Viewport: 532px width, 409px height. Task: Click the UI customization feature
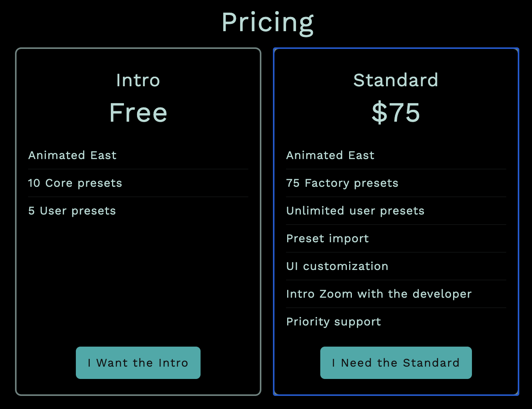click(337, 266)
